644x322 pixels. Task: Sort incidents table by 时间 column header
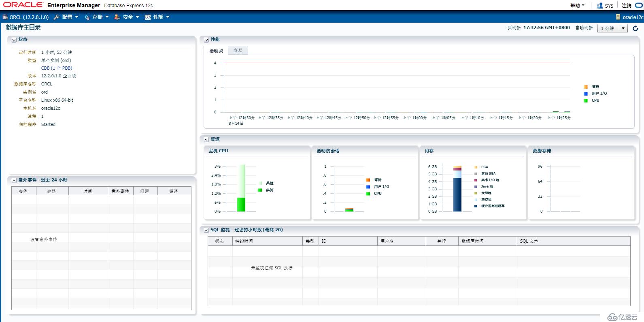[89, 191]
